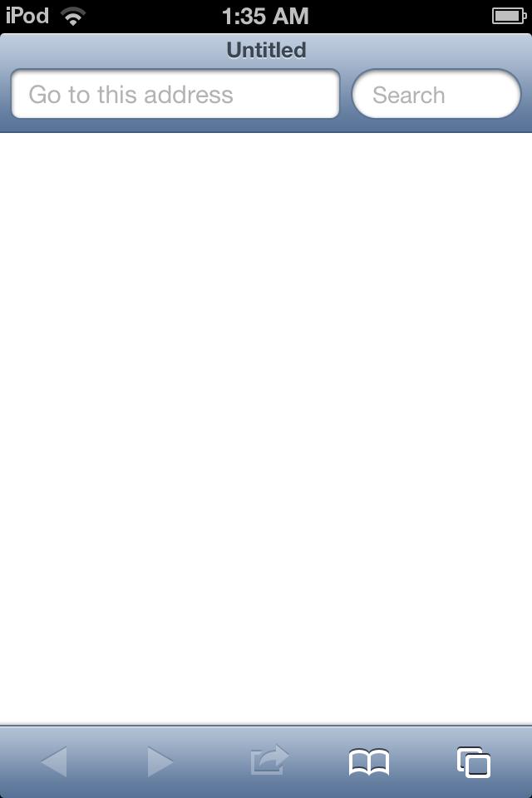Image resolution: width=532 pixels, height=798 pixels.
Task: Tap the Wi-Fi signal status icon
Action: pyautogui.click(x=73, y=17)
